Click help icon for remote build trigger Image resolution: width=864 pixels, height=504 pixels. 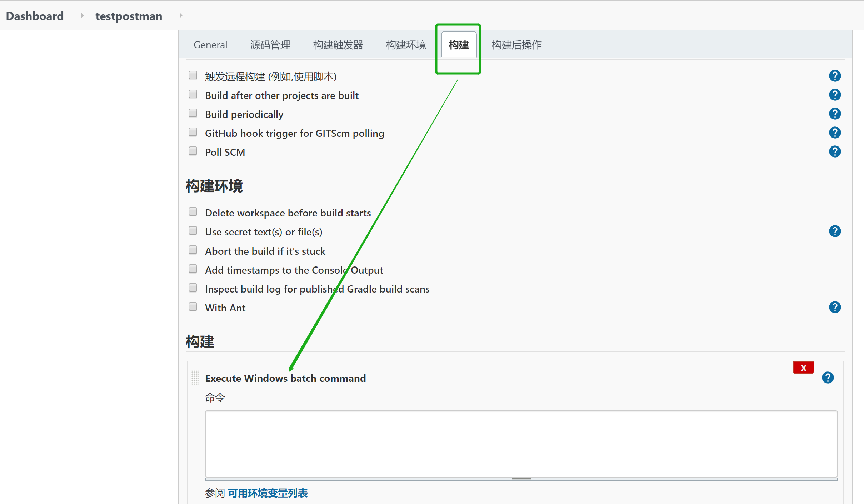[x=835, y=76]
